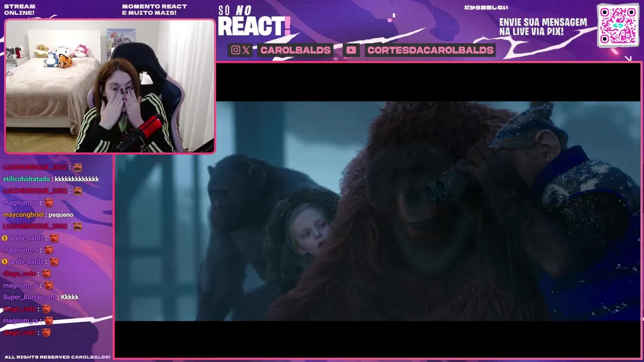The height and width of the screenshot is (362, 644).
Task: Click the streamer webcam feed
Action: [x=110, y=86]
